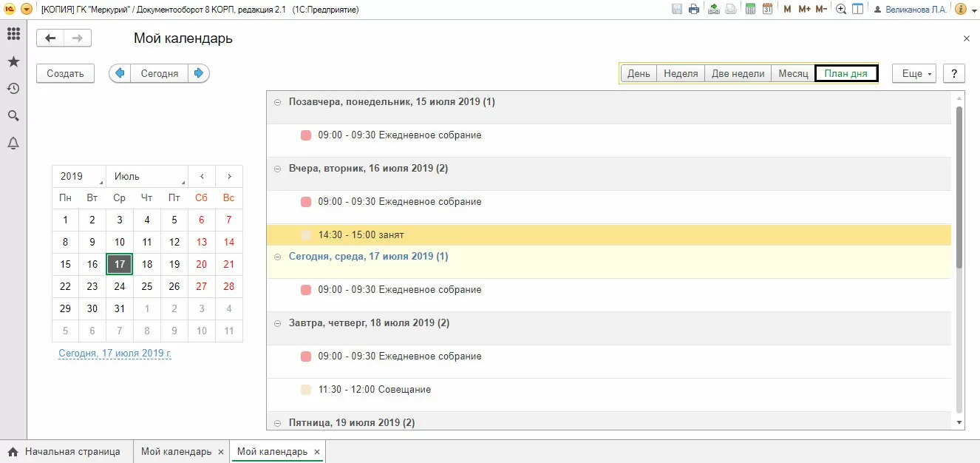
Task: Switch to День view
Action: click(x=639, y=73)
